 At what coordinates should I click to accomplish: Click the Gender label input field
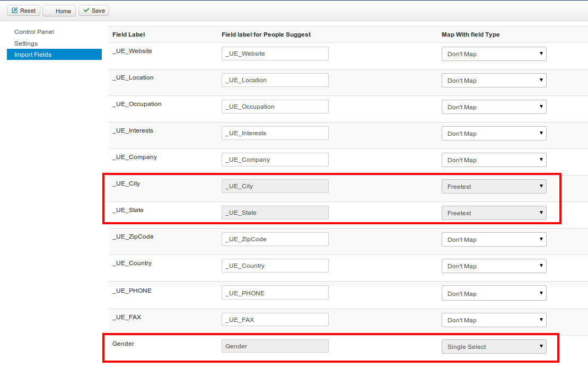[275, 346]
